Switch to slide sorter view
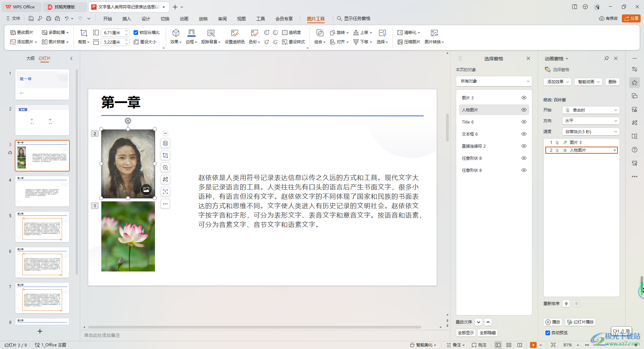Screen dimensions: 644x349 509,345
